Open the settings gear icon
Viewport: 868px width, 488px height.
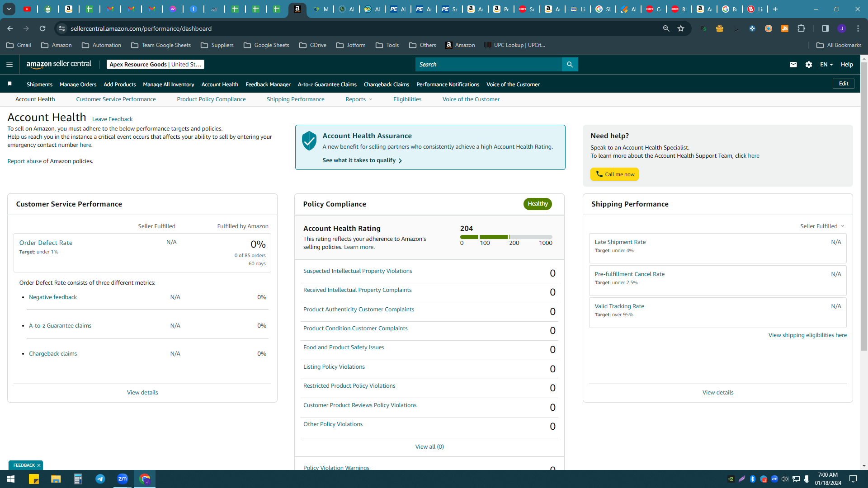809,65
